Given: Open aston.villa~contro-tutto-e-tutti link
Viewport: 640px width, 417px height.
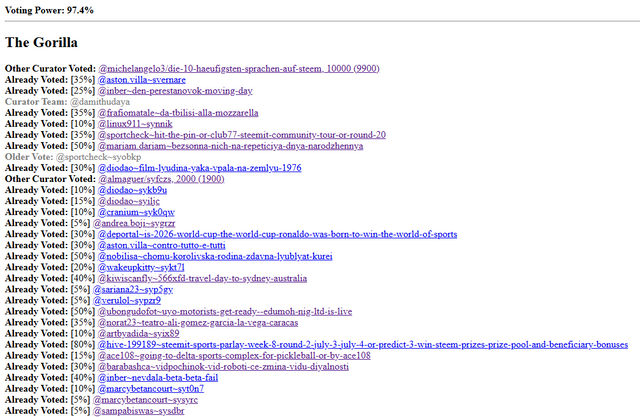Looking at the screenshot, I should point(162,245).
